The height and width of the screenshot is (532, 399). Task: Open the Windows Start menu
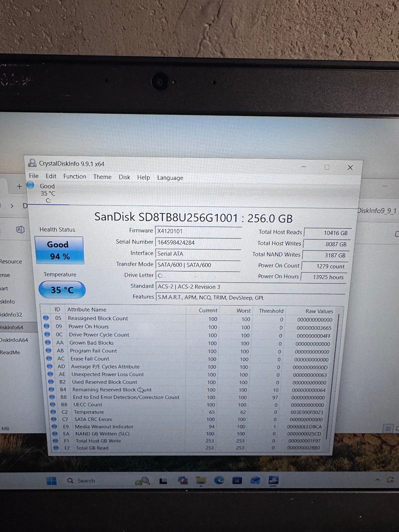pyautogui.click(x=52, y=481)
